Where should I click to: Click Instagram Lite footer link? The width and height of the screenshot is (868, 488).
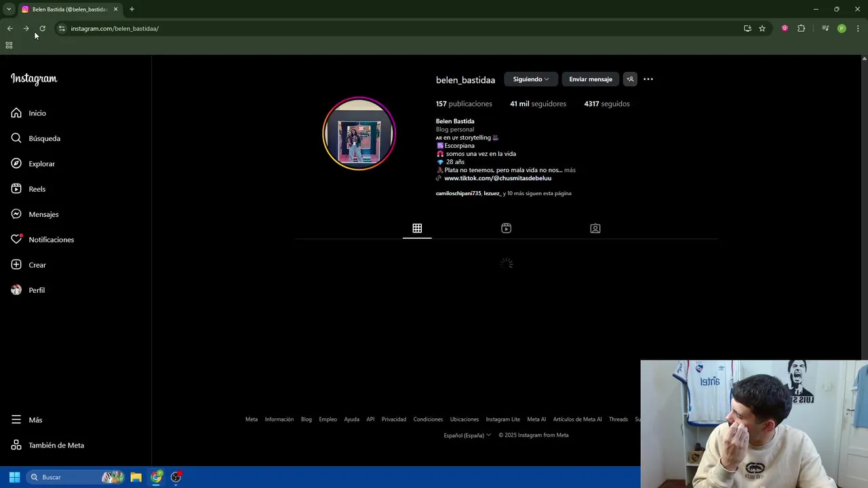(502, 420)
